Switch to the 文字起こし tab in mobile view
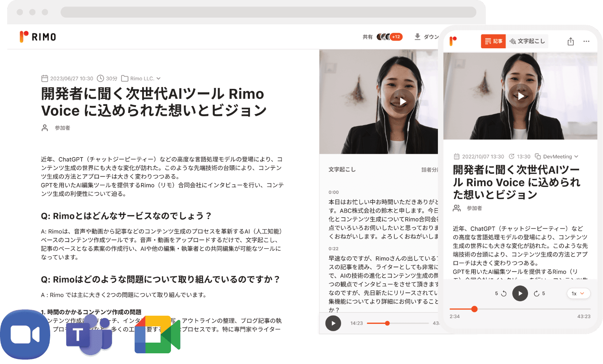Viewport: 603px width, 364px height. (527, 41)
